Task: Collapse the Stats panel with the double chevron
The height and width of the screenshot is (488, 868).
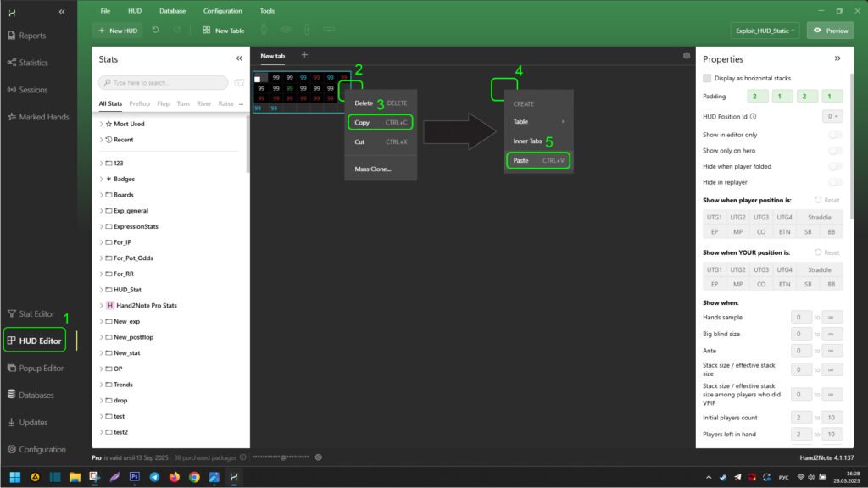Action: [x=239, y=59]
